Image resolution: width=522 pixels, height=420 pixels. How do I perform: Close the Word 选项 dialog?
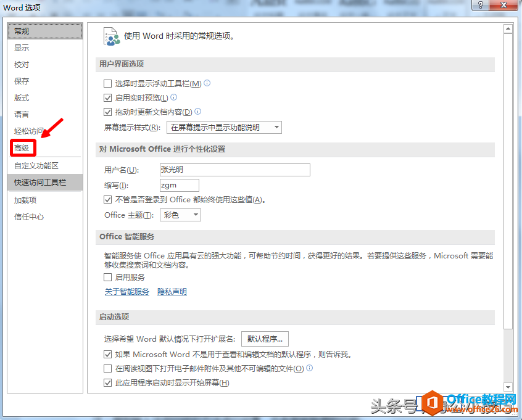pyautogui.click(x=503, y=5)
